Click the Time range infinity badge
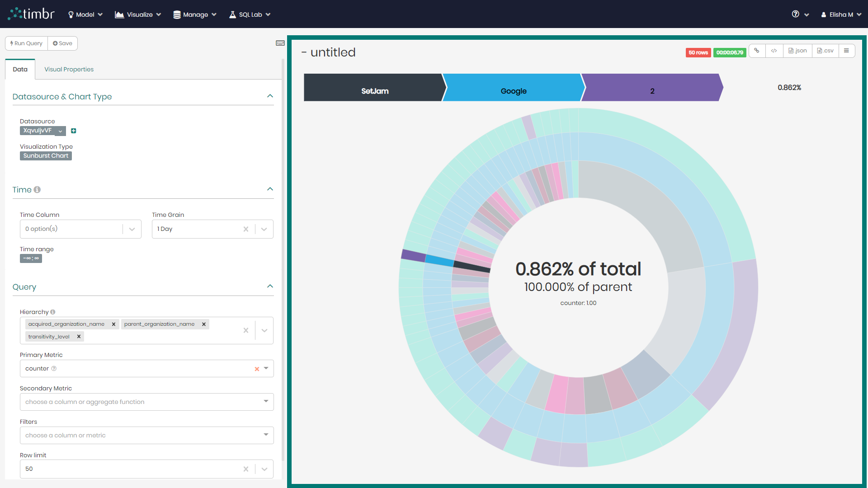The height and width of the screenshot is (488, 868). click(31, 258)
